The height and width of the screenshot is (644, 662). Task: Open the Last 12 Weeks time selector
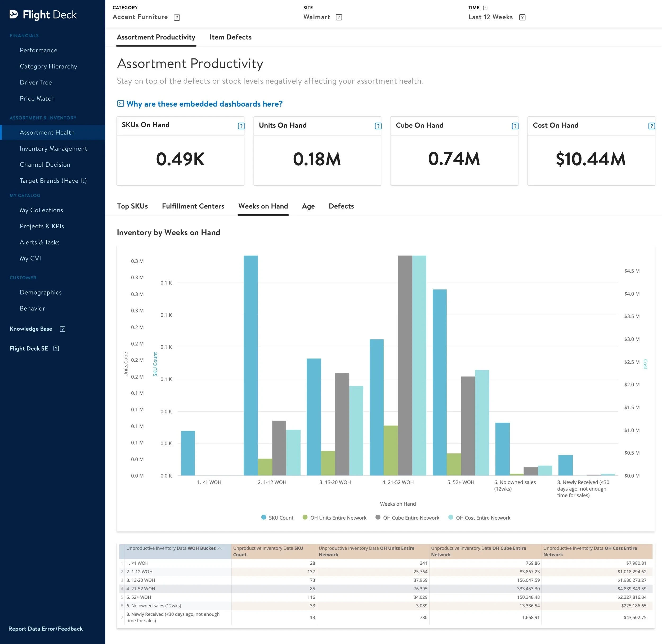490,17
